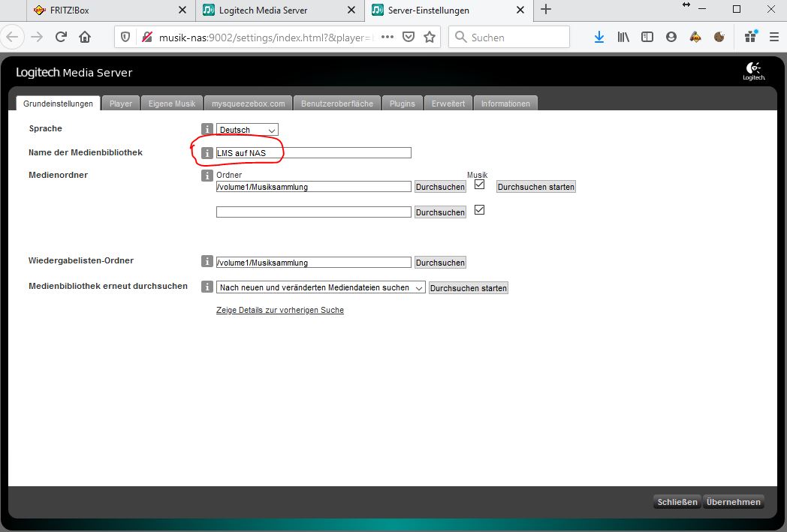
Task: Click Durchsuchen for Wiedergabelisten-Ordner
Action: tap(440, 263)
